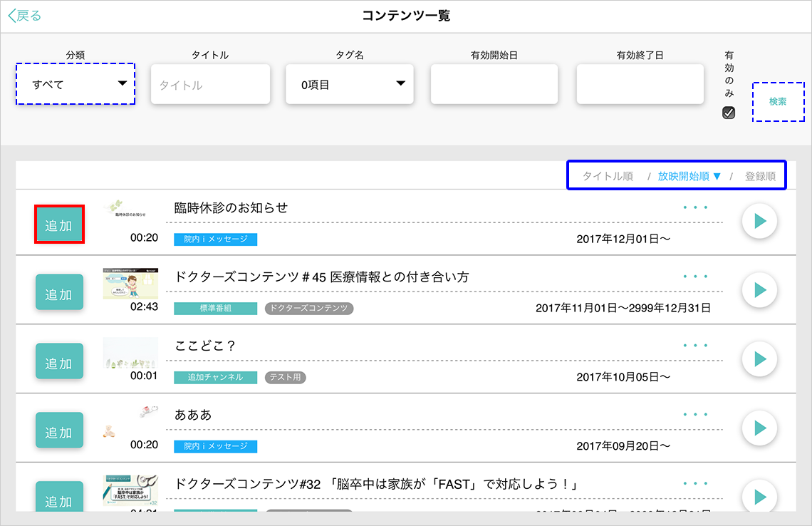Click thumbnail of あああ
This screenshot has height=526, width=812.
(x=130, y=421)
